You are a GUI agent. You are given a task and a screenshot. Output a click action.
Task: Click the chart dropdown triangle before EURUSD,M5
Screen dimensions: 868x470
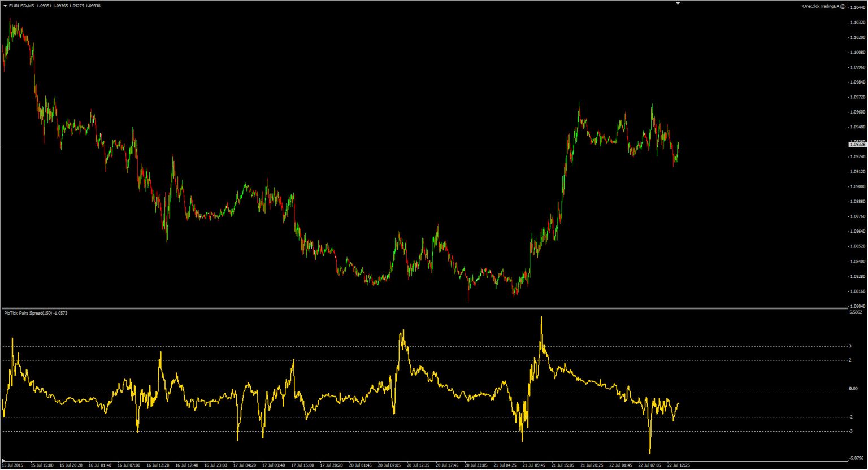(x=5, y=5)
